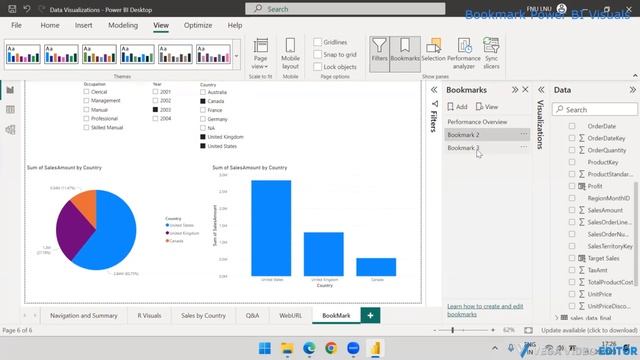Screen dimensions: 640x360
Task: Expand the sales_data_final table
Action: (x=557, y=318)
